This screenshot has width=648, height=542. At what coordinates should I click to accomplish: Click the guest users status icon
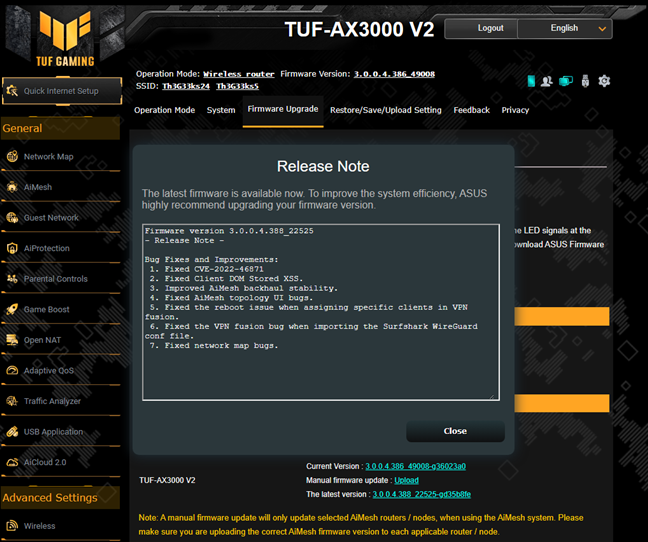pyautogui.click(x=547, y=81)
